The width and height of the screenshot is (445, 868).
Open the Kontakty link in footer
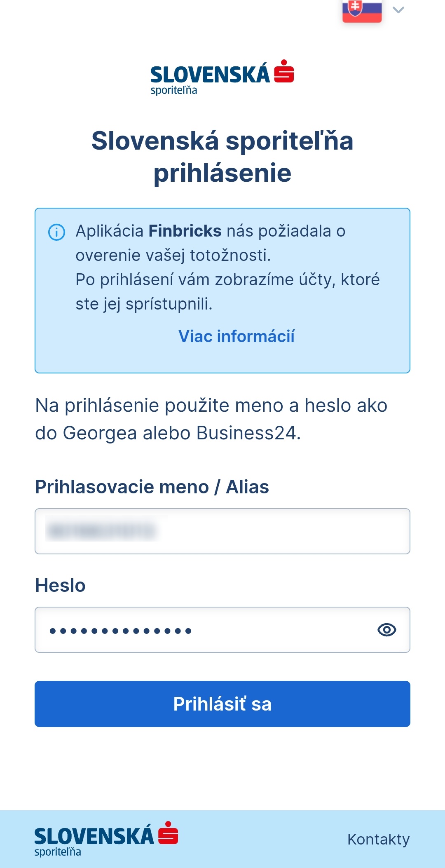pos(378,839)
